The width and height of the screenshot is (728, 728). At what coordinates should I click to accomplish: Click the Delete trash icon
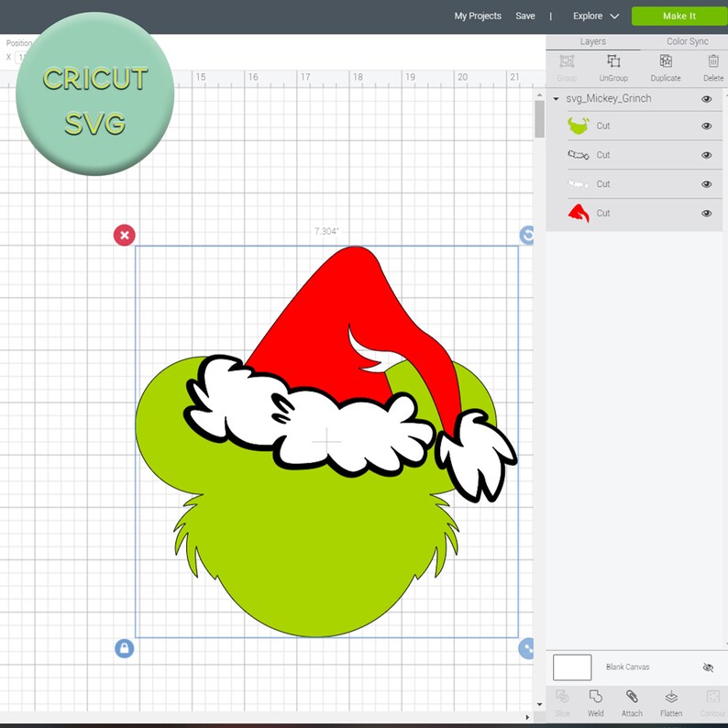pyautogui.click(x=712, y=61)
